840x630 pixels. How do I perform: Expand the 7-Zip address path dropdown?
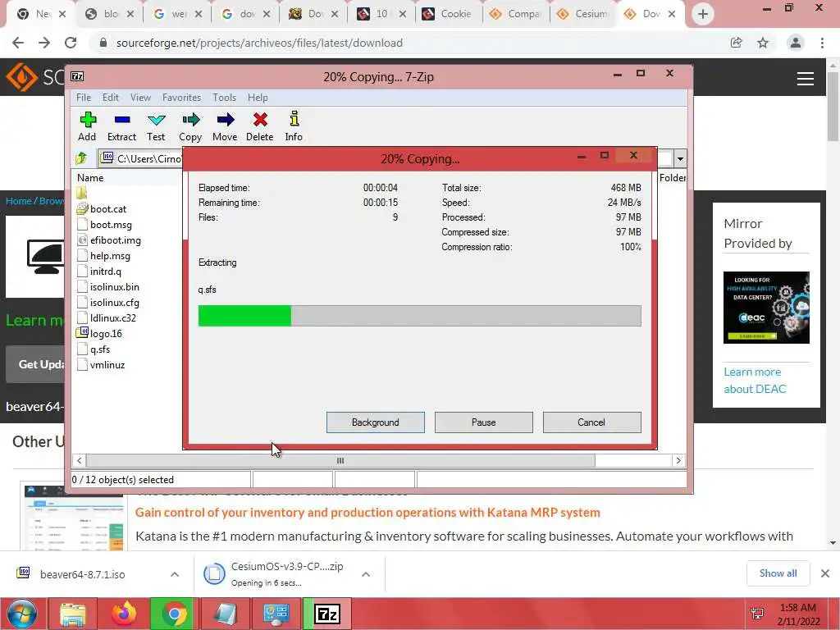point(680,158)
